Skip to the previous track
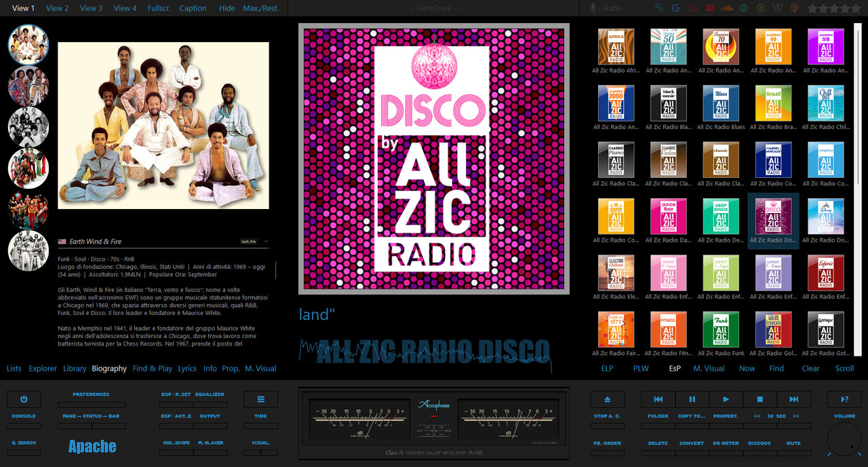This screenshot has width=868, height=467. (658, 399)
